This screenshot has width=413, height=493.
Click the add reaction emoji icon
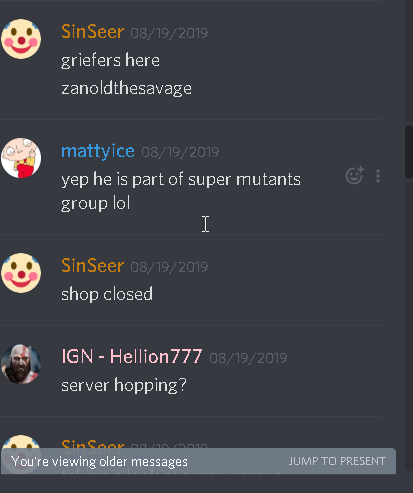tap(354, 175)
